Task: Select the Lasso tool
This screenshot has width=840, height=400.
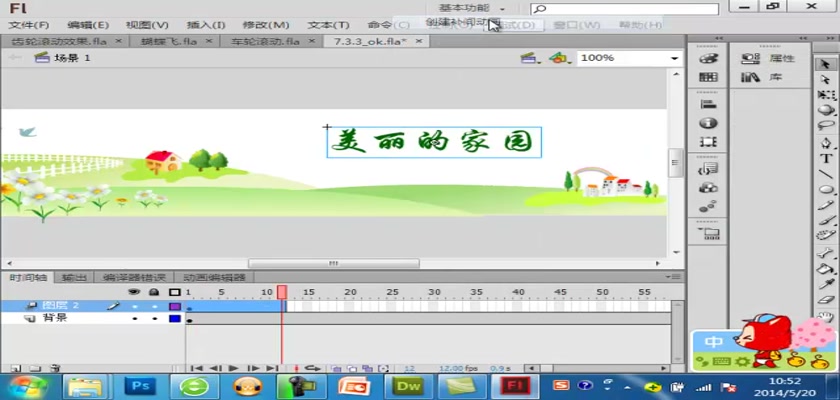Action: pyautogui.click(x=827, y=126)
